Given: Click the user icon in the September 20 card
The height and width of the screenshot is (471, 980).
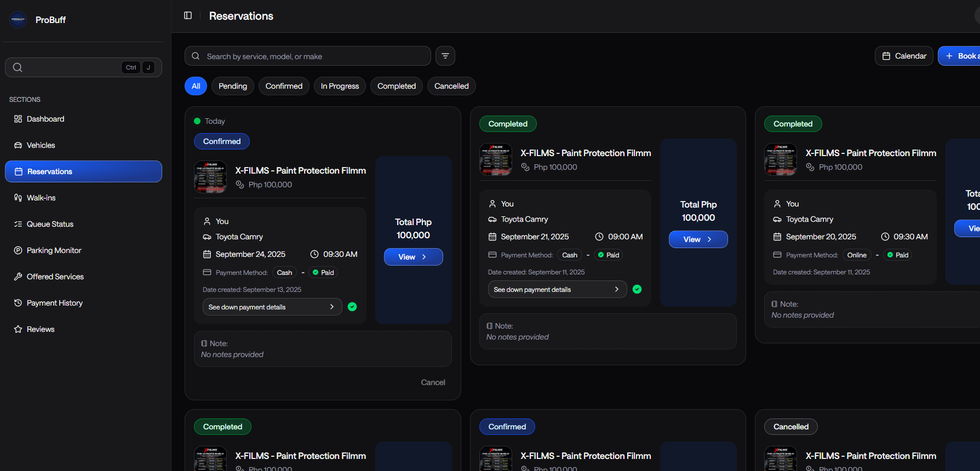Looking at the screenshot, I should coord(777,204).
